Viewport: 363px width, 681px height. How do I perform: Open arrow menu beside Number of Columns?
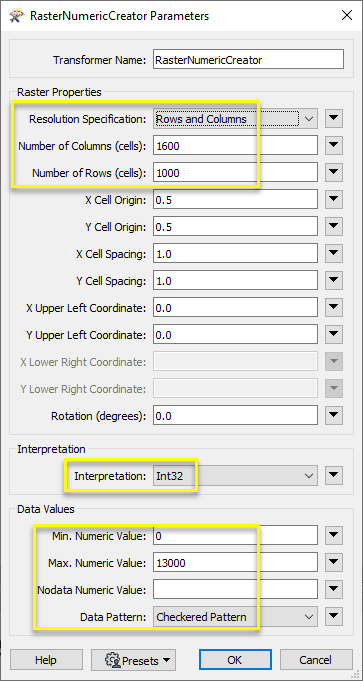(x=333, y=145)
